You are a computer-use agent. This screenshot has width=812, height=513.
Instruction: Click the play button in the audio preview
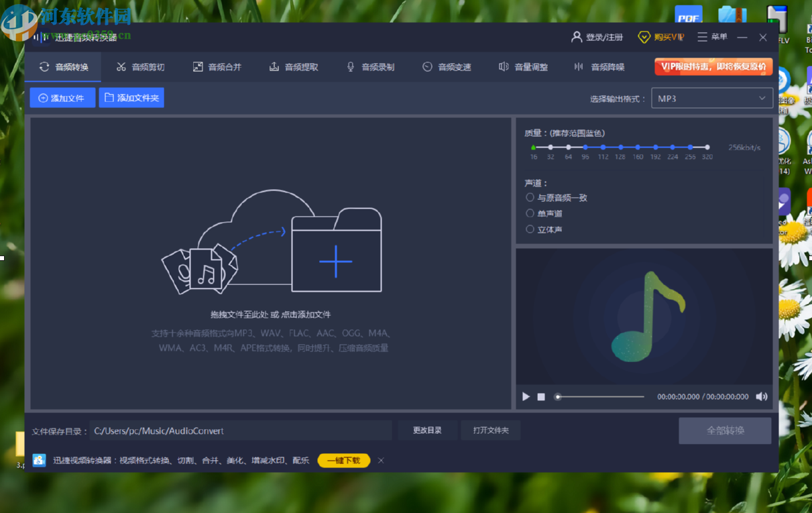pyautogui.click(x=526, y=397)
